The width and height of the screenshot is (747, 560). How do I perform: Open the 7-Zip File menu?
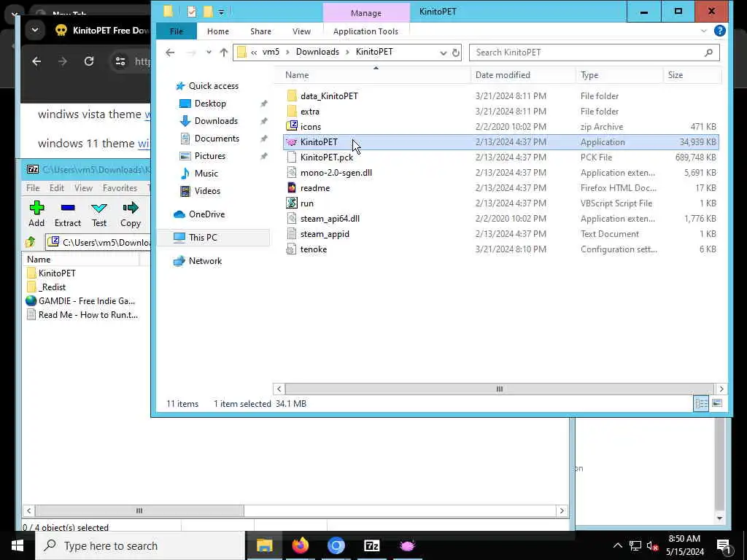coord(33,188)
